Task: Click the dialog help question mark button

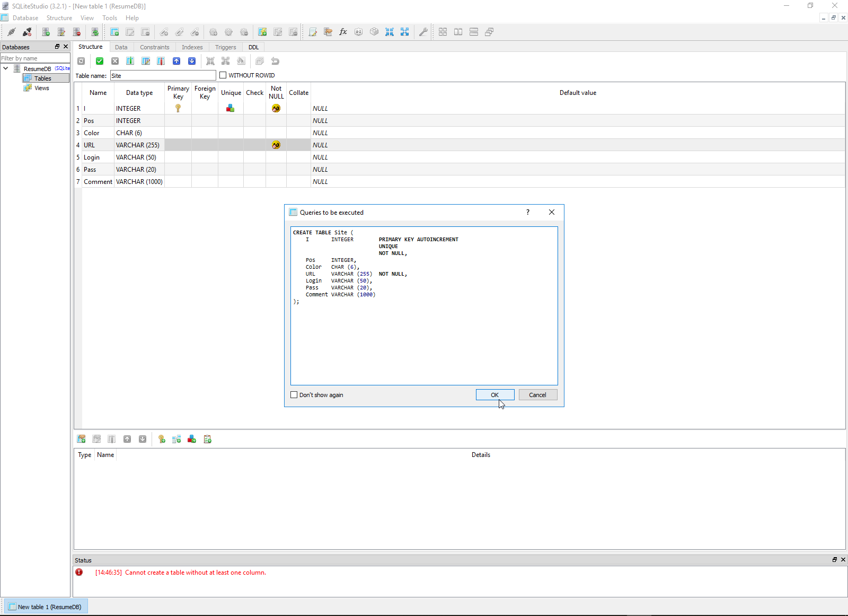Action: [528, 212]
